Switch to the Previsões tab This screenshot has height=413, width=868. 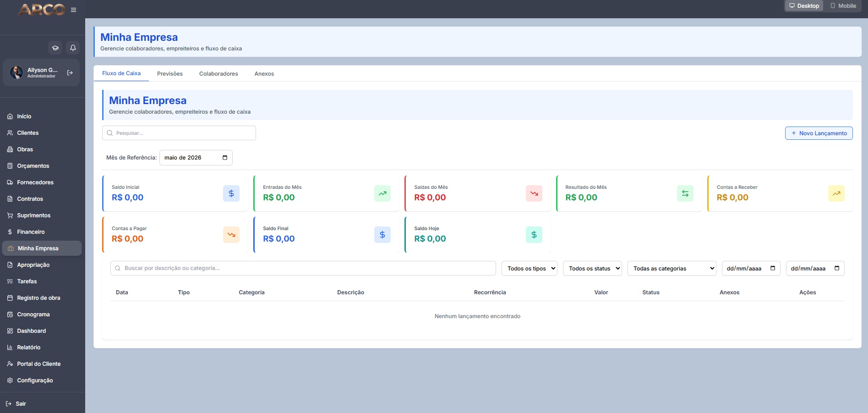(170, 74)
